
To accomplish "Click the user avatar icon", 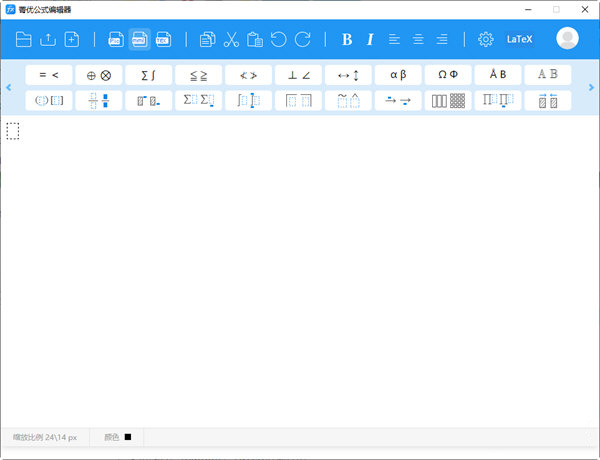I will tap(568, 39).
